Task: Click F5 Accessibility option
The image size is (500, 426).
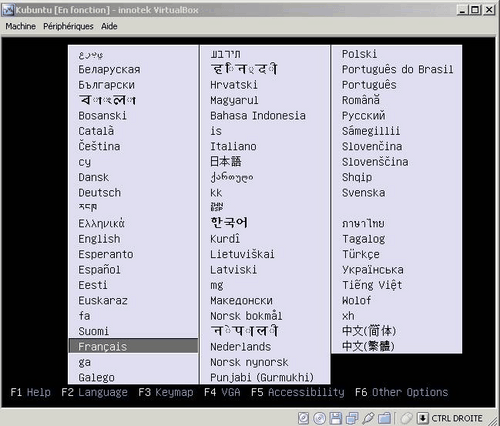Action: [297, 392]
